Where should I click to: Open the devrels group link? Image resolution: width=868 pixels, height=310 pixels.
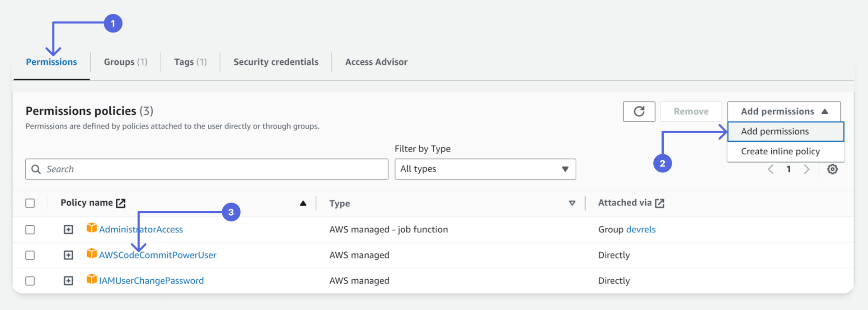(x=641, y=229)
